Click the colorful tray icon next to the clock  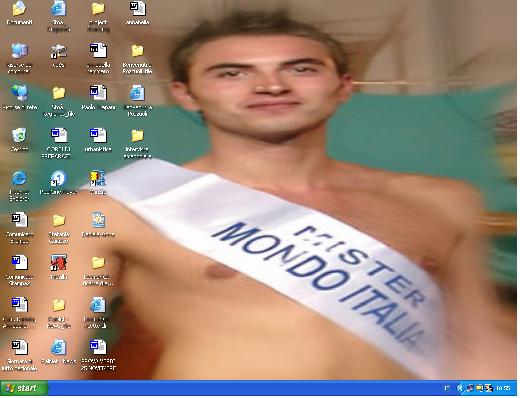tap(489, 388)
